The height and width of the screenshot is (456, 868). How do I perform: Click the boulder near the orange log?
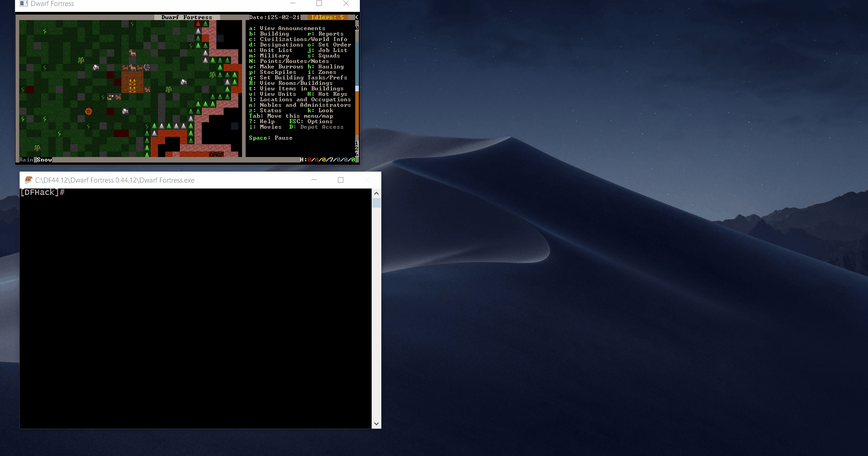coord(125,111)
